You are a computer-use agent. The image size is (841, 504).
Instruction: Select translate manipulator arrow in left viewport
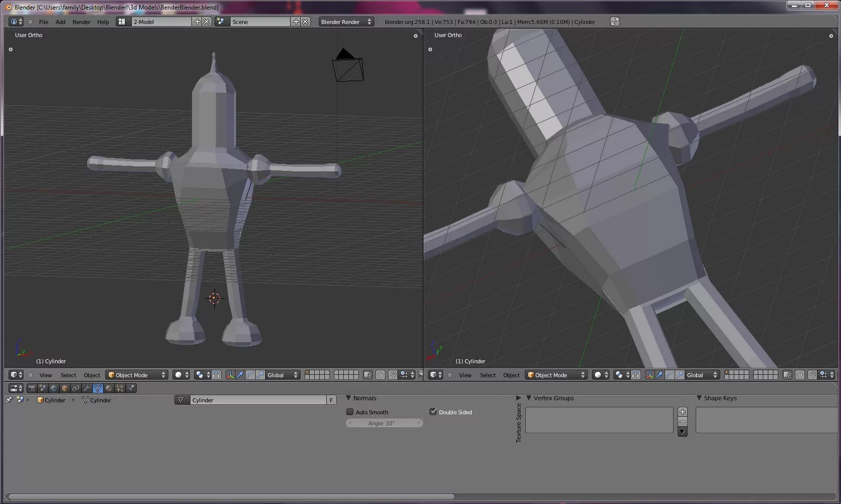(x=240, y=375)
